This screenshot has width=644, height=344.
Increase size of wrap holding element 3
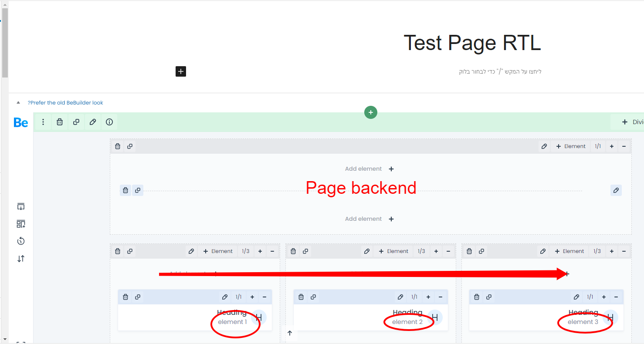point(612,251)
